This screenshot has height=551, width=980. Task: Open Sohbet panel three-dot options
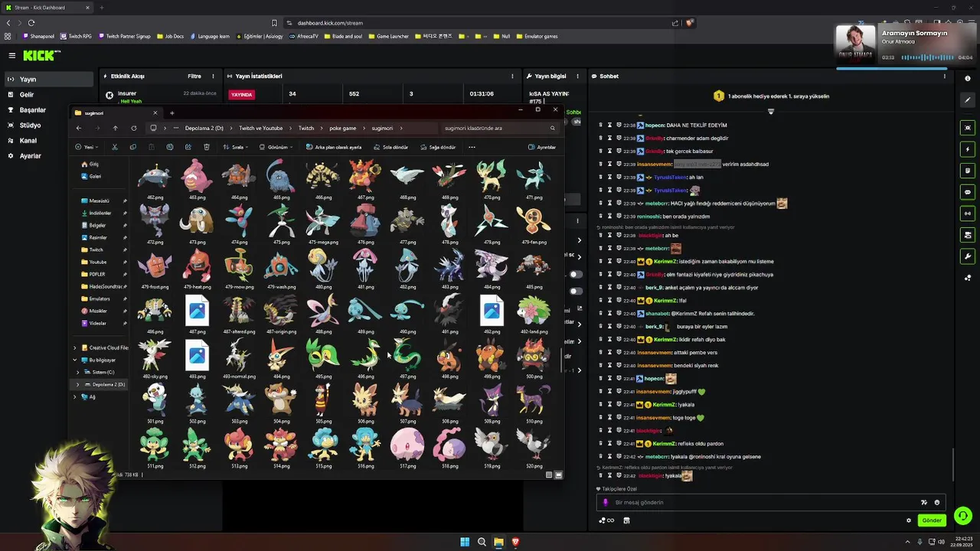945,76
